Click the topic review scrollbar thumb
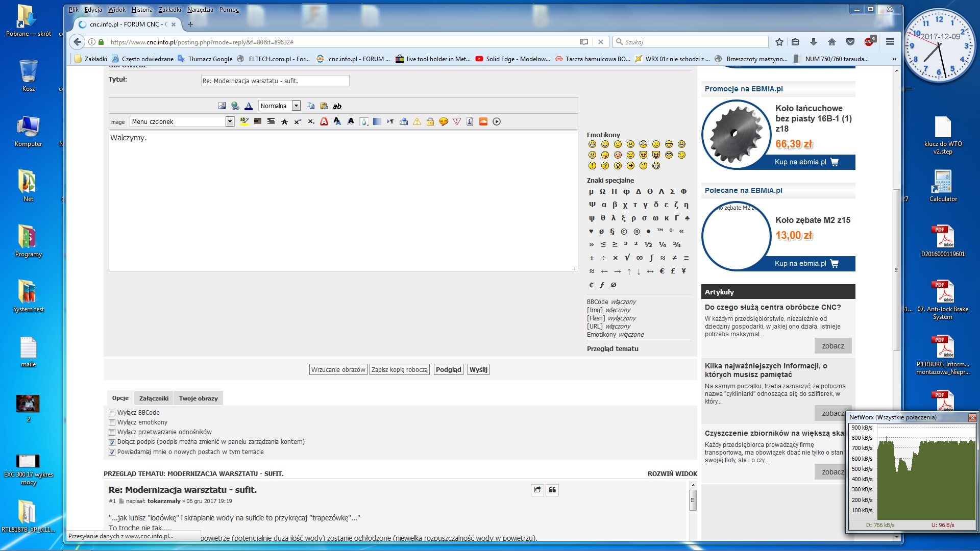Viewport: 980px width, 551px height. [x=693, y=500]
